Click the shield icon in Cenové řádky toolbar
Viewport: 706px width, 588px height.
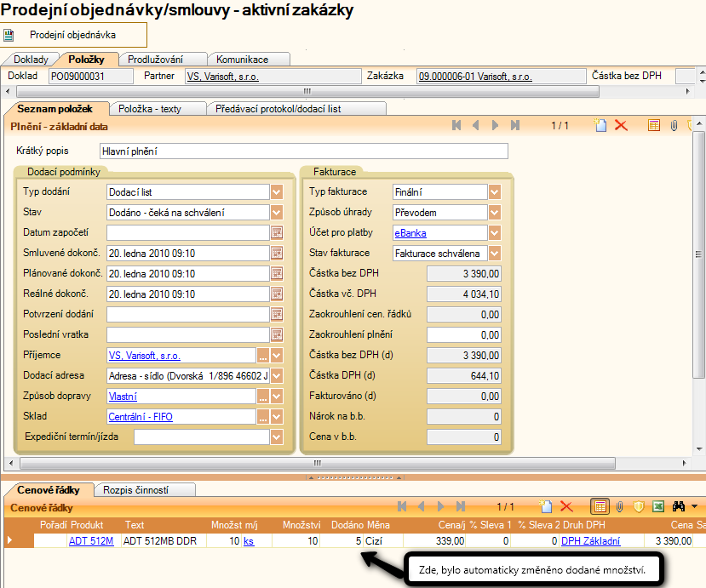pyautogui.click(x=639, y=506)
